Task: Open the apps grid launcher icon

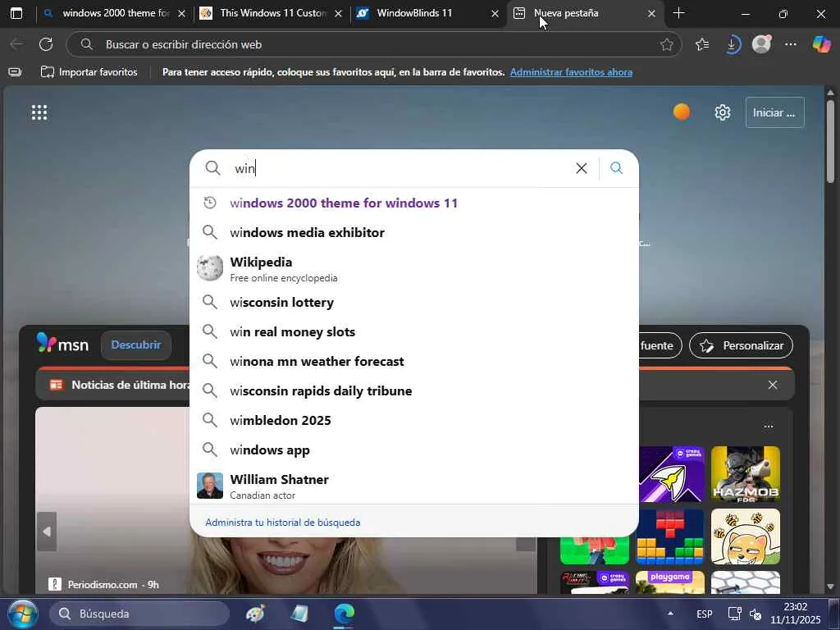Action: tap(39, 112)
